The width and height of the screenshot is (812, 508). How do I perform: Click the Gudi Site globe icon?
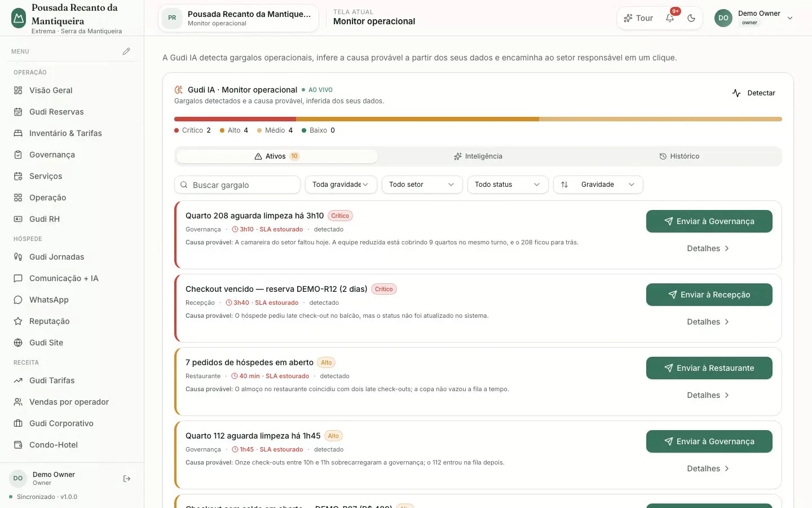pyautogui.click(x=18, y=343)
